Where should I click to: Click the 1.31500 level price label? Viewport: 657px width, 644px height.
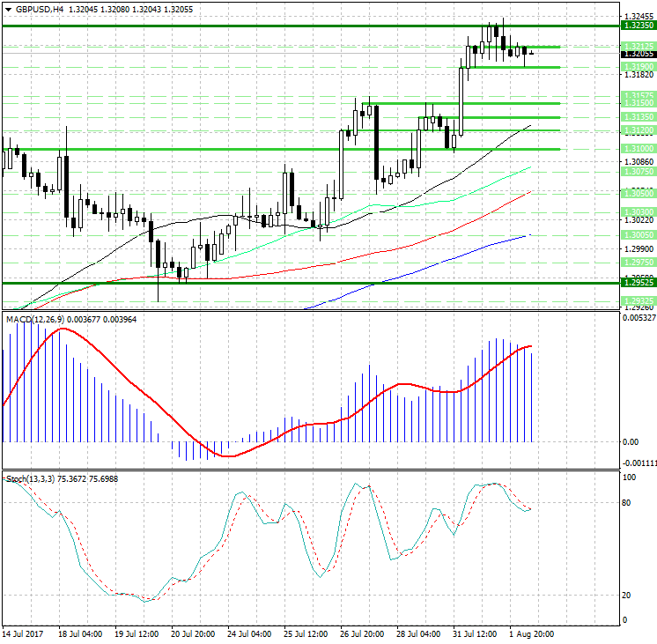637,104
